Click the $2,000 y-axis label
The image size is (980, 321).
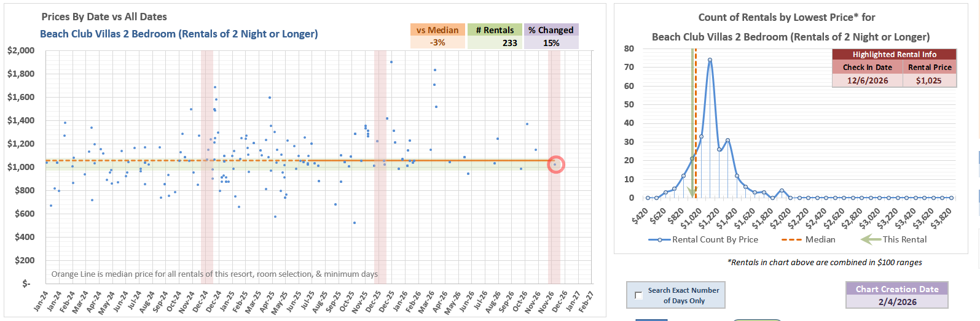point(21,50)
